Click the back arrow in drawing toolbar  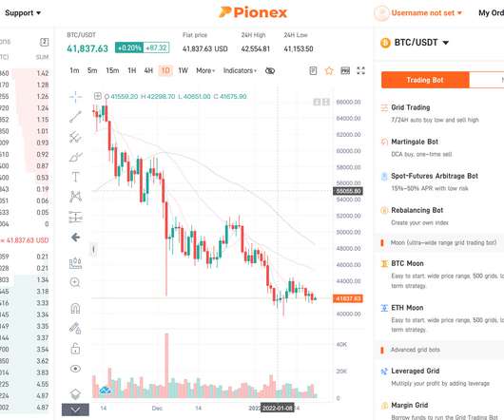tap(75, 238)
